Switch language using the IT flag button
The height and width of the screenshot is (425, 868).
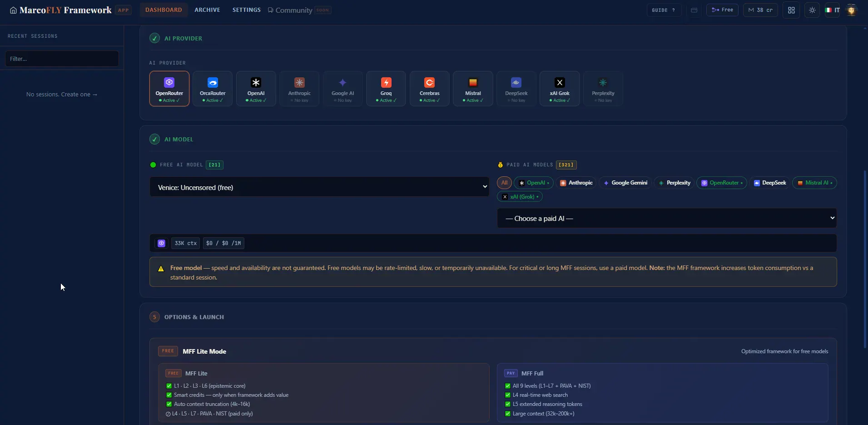point(833,10)
